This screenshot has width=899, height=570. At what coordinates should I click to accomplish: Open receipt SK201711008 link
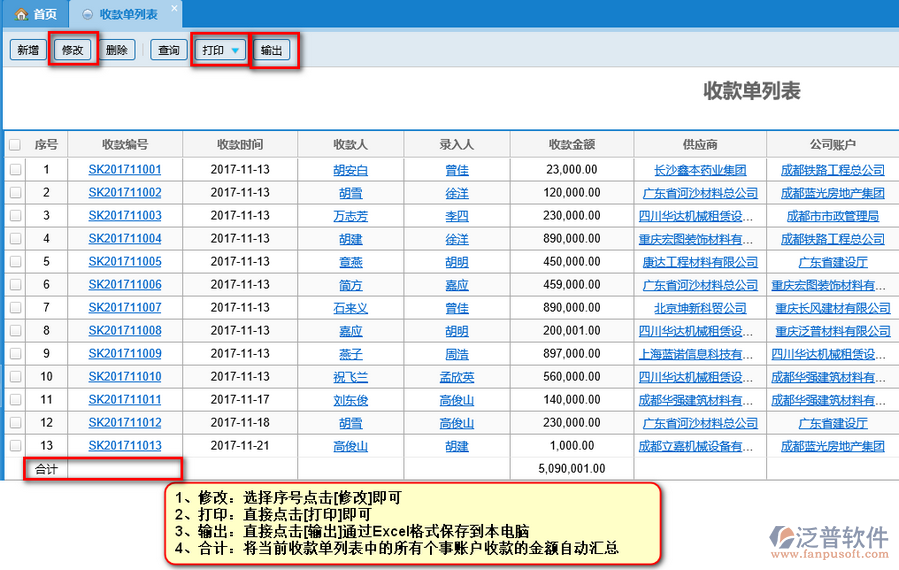click(125, 331)
